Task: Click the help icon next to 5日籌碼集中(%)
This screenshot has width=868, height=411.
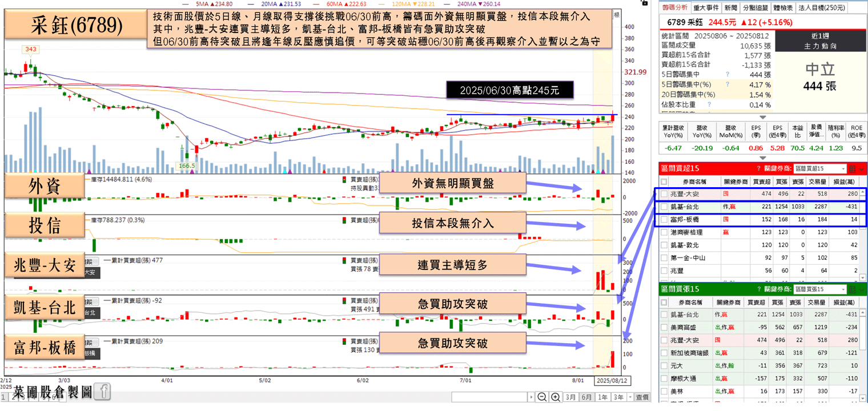Action: 727,84
